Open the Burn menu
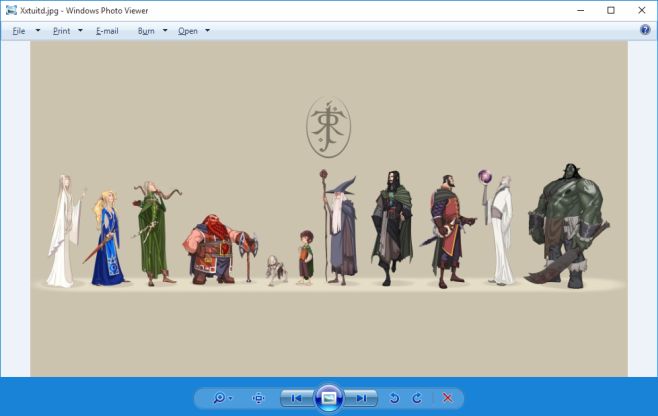The width and height of the screenshot is (658, 416). click(x=146, y=31)
